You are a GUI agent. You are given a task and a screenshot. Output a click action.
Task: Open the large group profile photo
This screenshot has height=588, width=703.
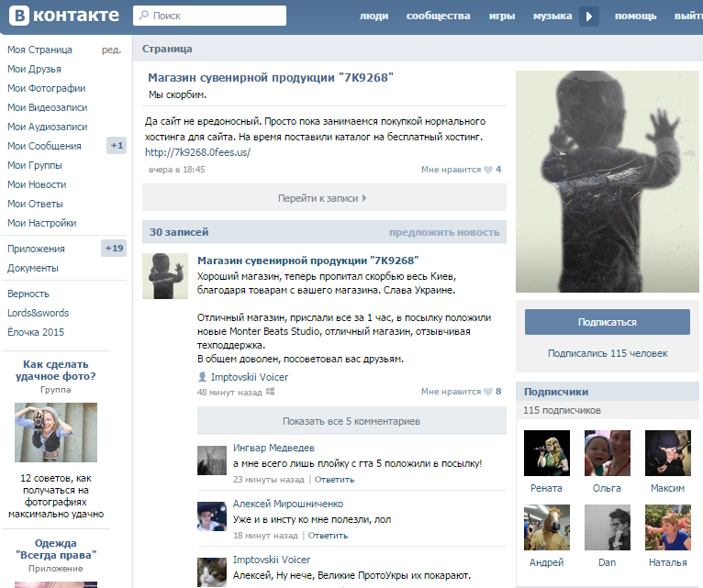pyautogui.click(x=602, y=182)
